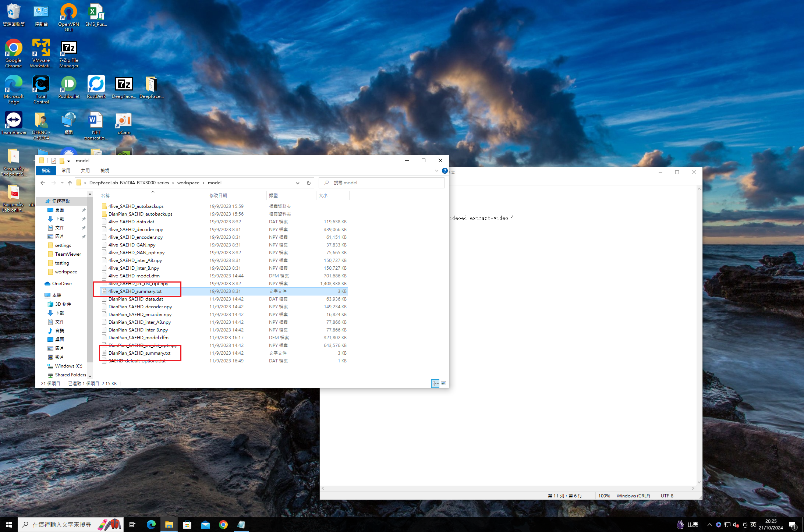The image size is (804, 532).
Task: Open the quick access toolbar customize dropdown
Action: (x=68, y=161)
